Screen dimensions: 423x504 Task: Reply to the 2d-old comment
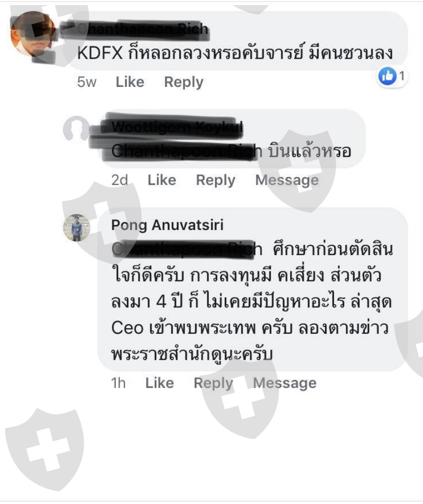(216, 180)
